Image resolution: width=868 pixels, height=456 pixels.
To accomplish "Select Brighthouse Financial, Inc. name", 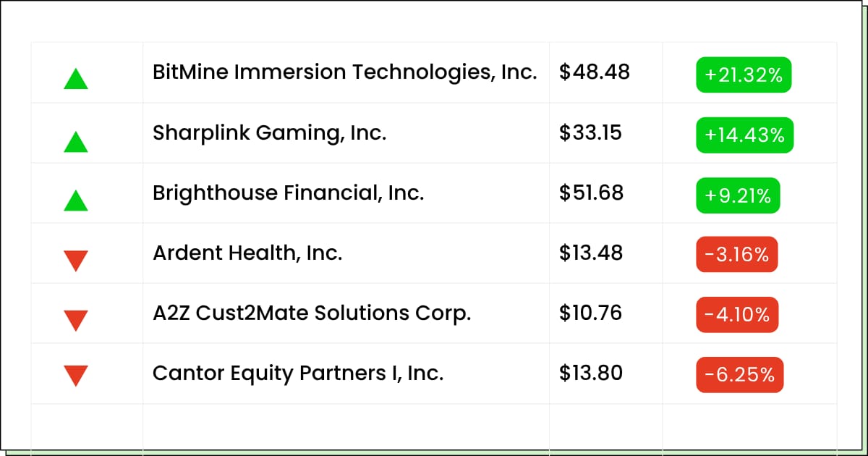I will [x=289, y=193].
